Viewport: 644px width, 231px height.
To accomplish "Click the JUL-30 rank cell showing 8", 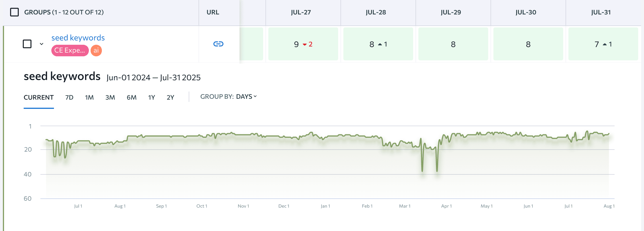I will (528, 44).
